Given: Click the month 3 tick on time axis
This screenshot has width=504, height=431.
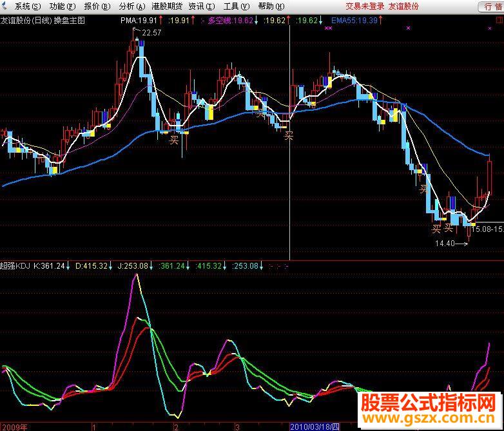Looking at the screenshot, I should pos(237,427).
